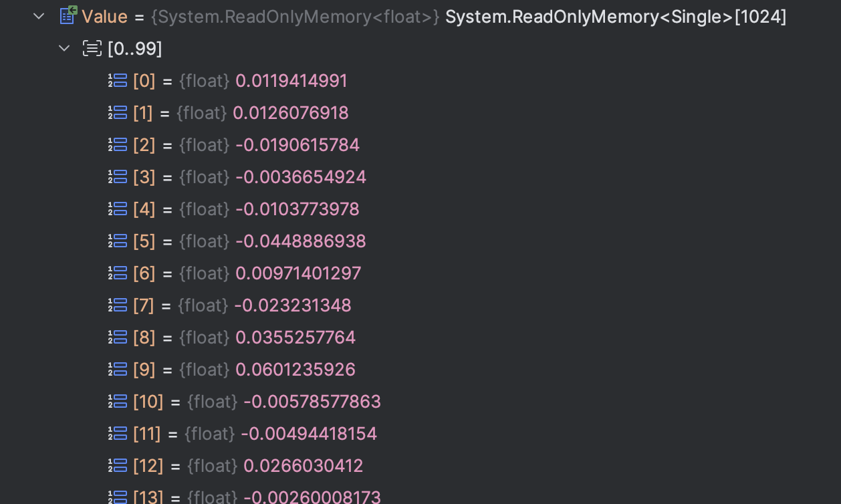
Task: Click the Value property icon
Action: coord(68,15)
